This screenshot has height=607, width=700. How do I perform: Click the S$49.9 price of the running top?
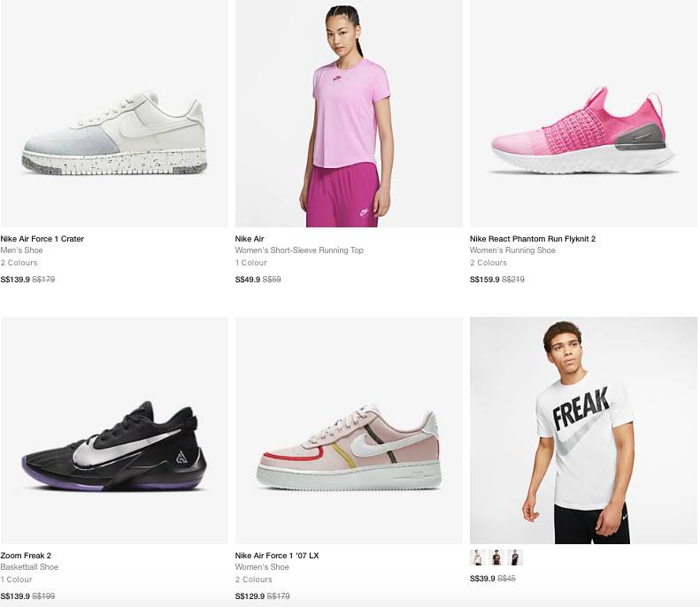pos(247,280)
